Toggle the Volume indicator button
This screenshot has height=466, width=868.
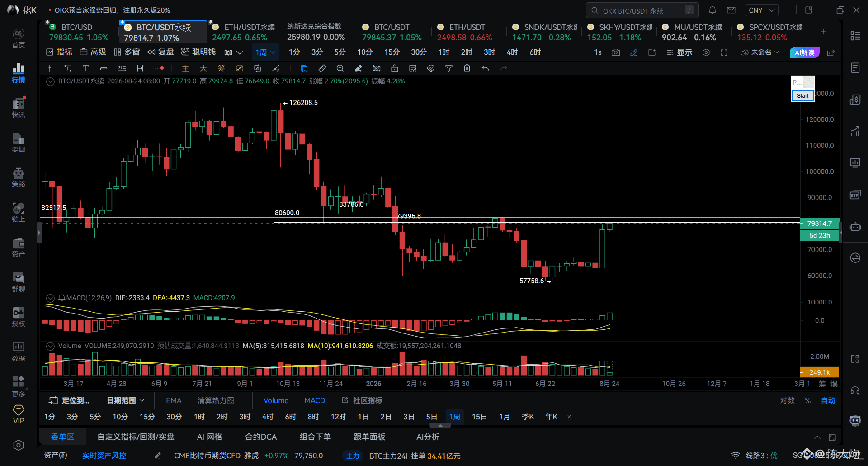click(276, 400)
